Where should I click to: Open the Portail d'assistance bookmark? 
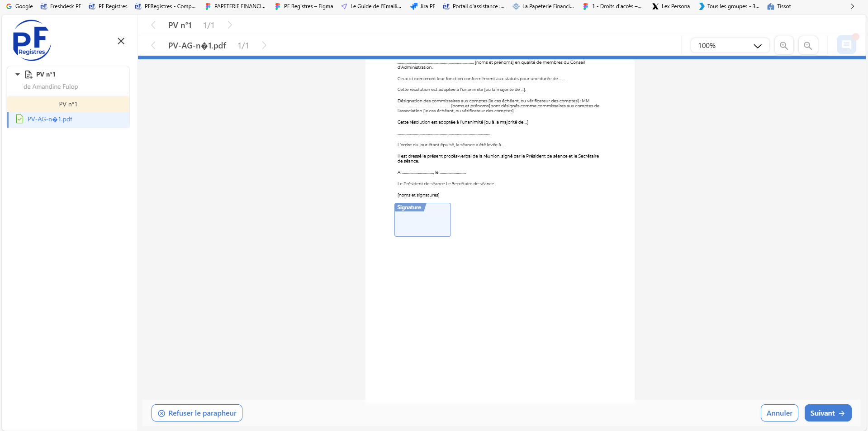click(474, 6)
